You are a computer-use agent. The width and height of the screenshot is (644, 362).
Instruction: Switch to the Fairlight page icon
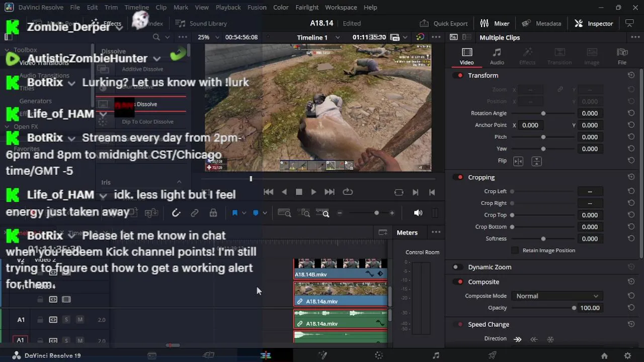[x=436, y=355]
